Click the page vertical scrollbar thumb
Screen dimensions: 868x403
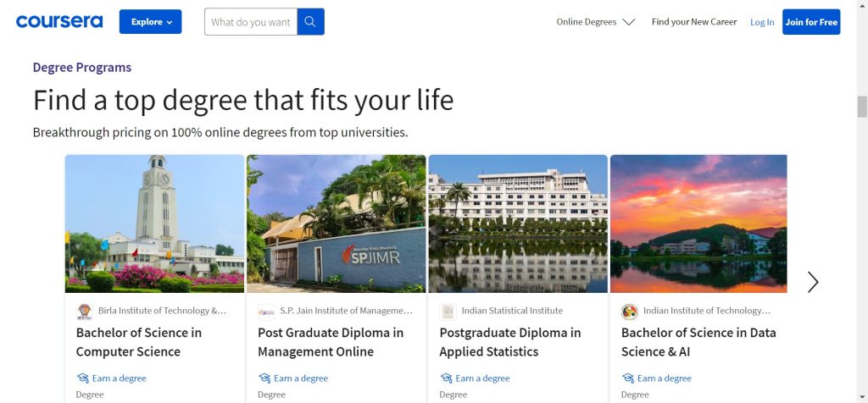click(x=862, y=107)
